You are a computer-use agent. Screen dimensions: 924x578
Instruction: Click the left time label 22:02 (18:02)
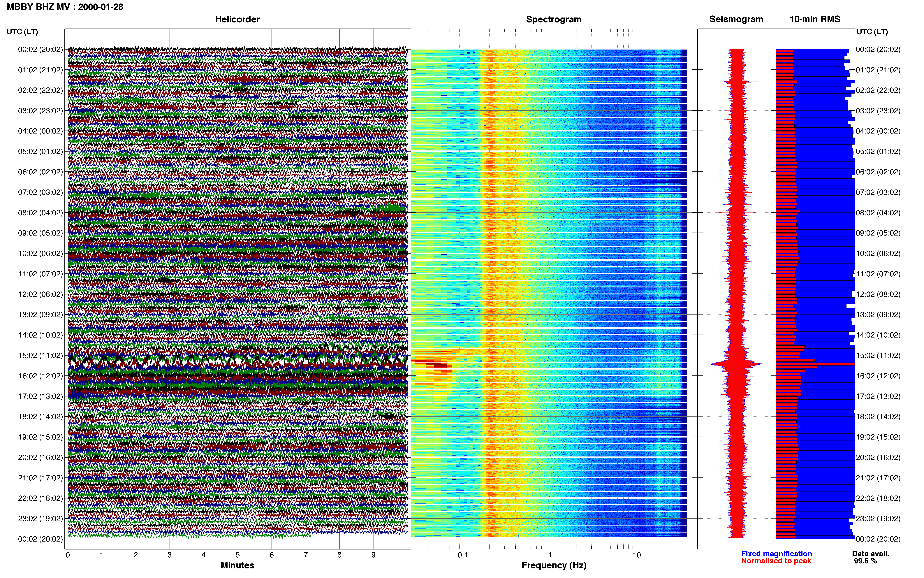pyautogui.click(x=41, y=498)
